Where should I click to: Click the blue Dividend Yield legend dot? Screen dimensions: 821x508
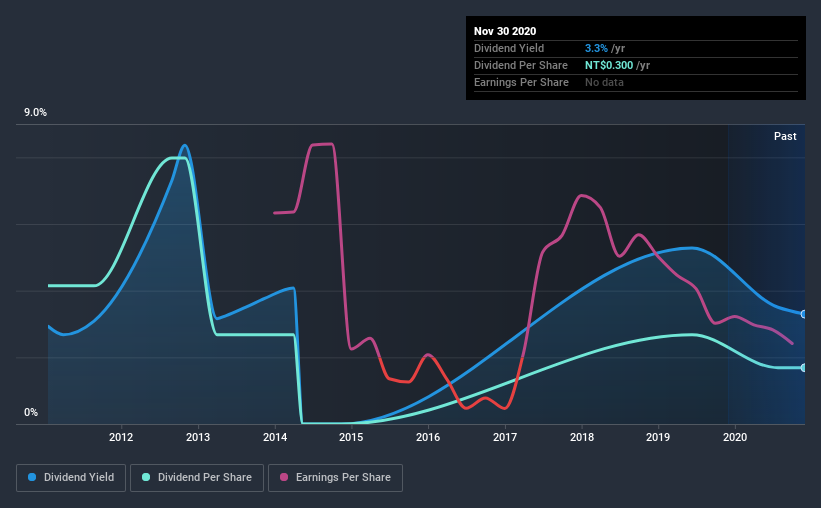[x=32, y=477]
